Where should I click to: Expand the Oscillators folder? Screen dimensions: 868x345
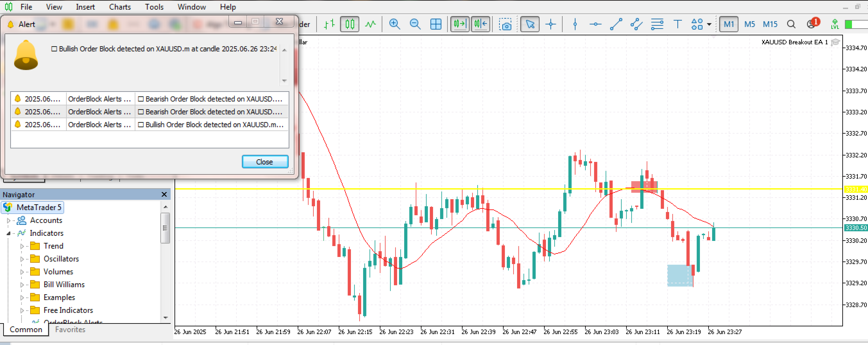22,259
